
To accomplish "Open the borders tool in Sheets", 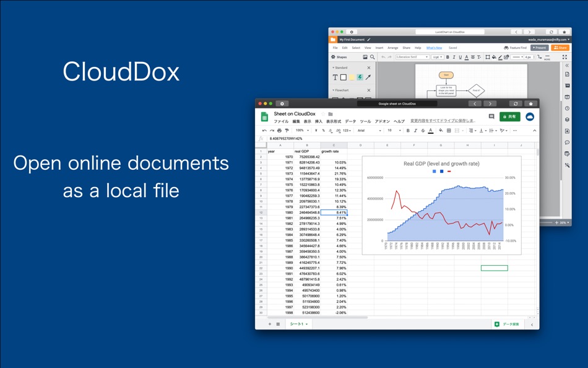I will [x=449, y=131].
